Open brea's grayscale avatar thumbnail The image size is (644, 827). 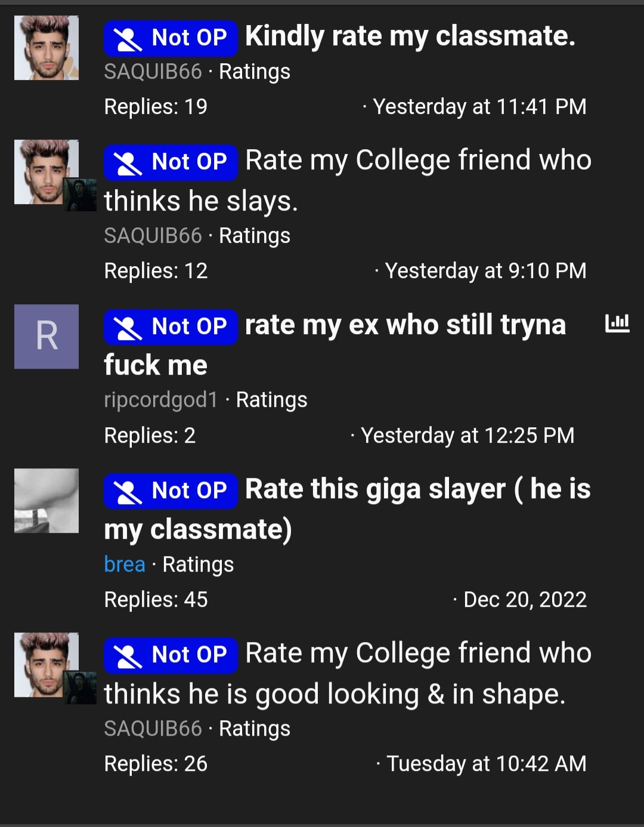tap(47, 501)
